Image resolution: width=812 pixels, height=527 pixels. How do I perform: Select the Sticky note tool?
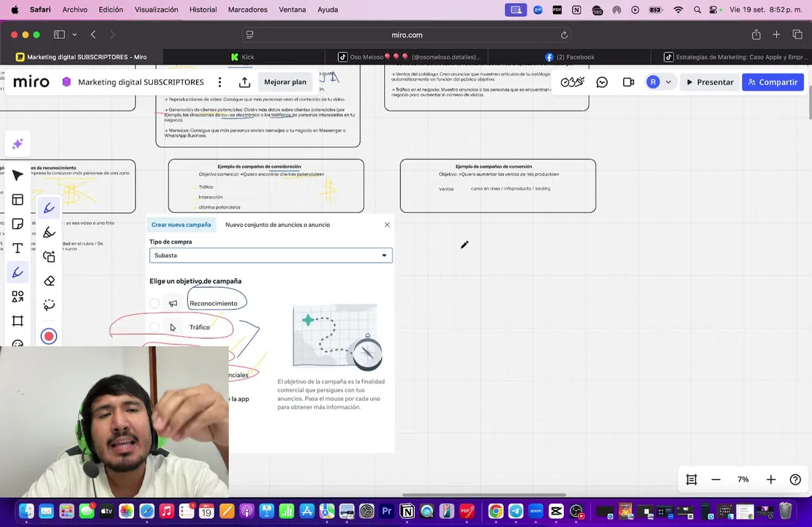tap(18, 224)
